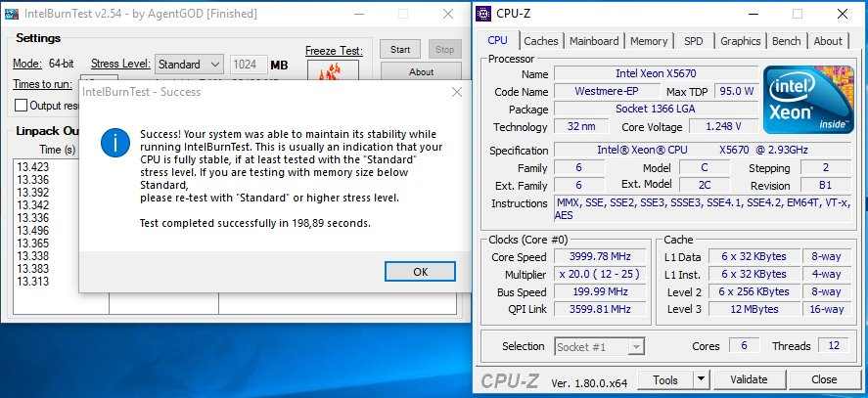Select the Graphics tab
868x398 pixels.
740,41
